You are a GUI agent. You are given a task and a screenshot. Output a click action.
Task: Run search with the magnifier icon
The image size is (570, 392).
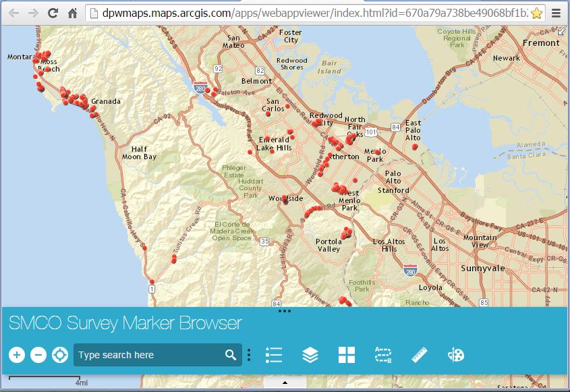[x=230, y=354]
